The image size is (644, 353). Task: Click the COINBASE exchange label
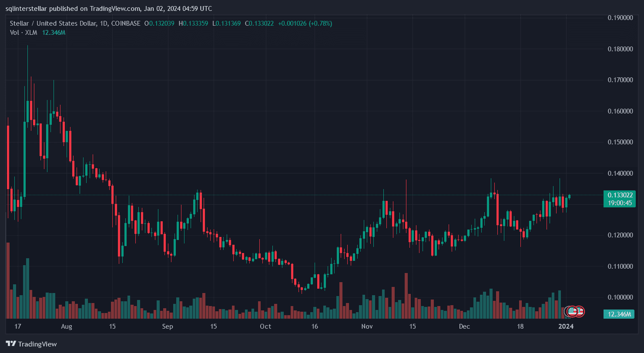(125, 23)
